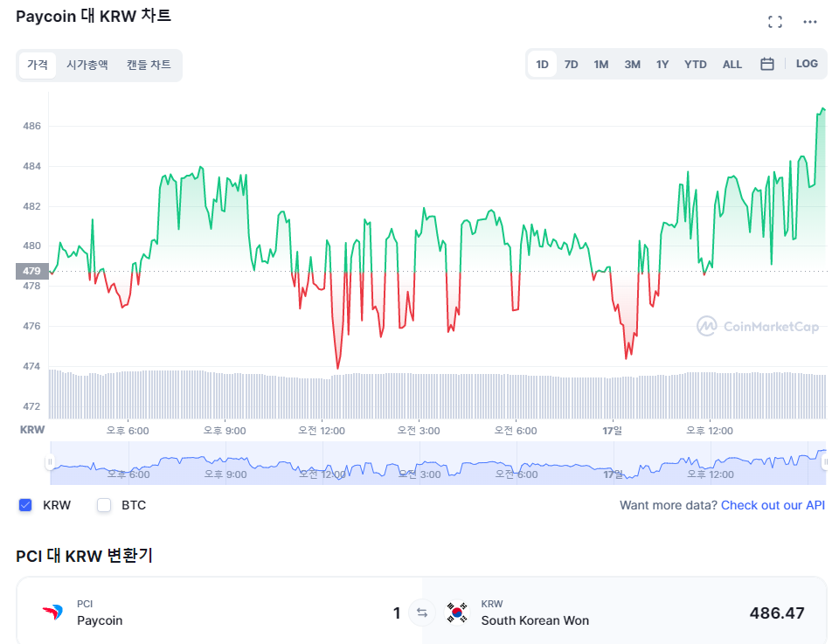The height and width of the screenshot is (644, 832).
Task: Select the 3M time range
Action: click(x=632, y=64)
